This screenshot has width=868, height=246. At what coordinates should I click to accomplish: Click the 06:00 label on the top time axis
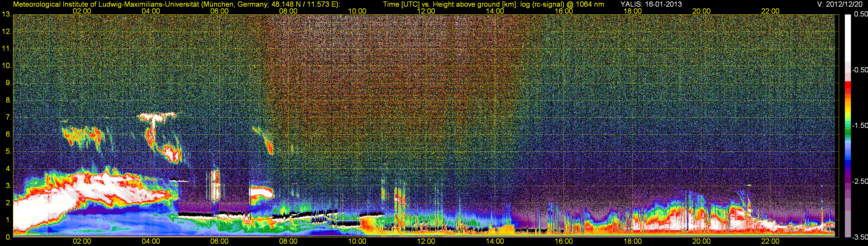(x=219, y=11)
